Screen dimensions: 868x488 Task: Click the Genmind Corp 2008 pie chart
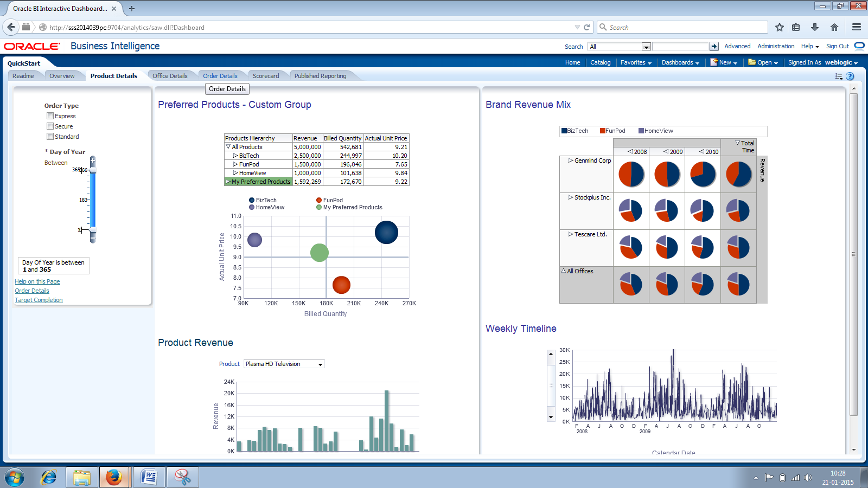coord(631,174)
